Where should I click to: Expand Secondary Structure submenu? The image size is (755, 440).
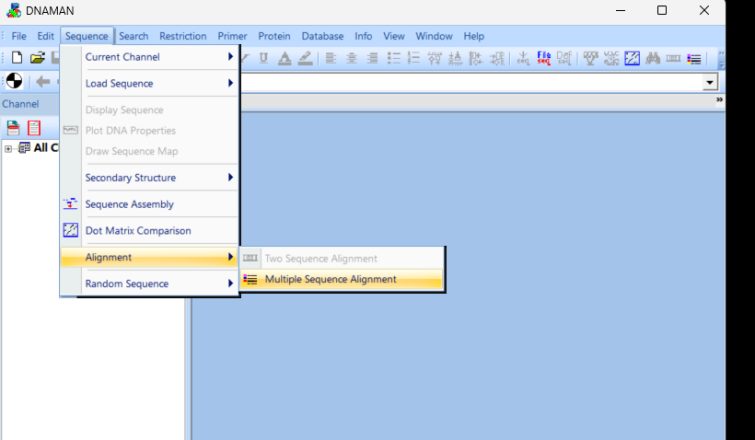coord(150,178)
